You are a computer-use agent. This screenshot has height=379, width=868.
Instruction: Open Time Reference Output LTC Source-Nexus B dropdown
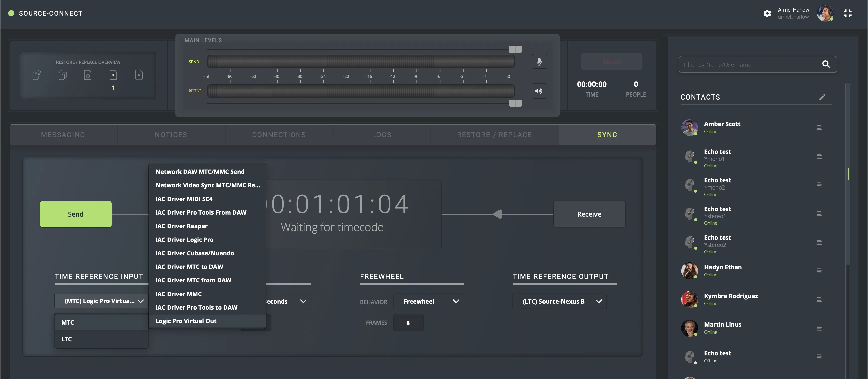(x=559, y=301)
